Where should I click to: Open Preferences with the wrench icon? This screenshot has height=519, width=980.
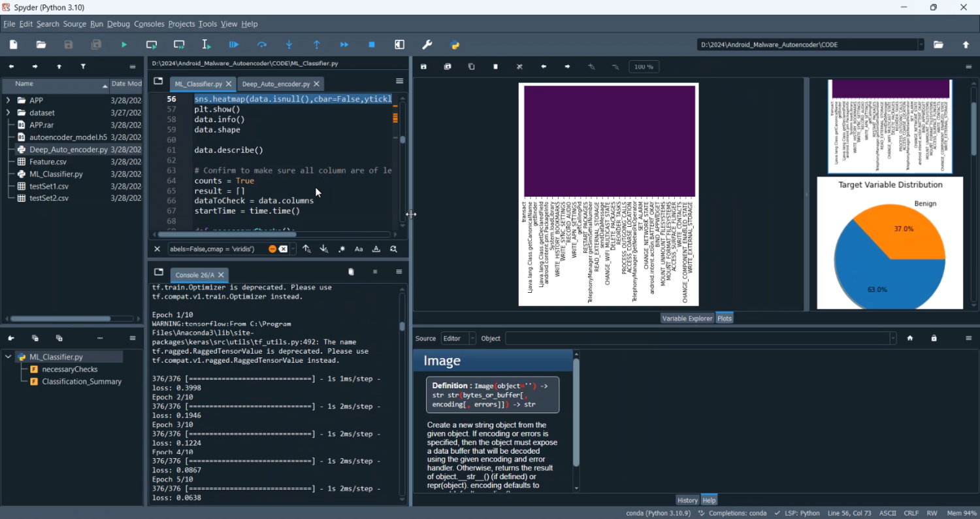point(427,45)
